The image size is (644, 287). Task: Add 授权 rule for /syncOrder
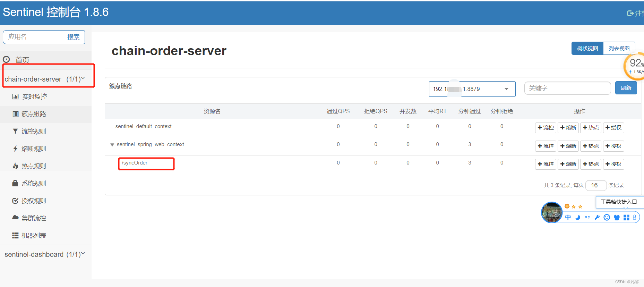613,164
